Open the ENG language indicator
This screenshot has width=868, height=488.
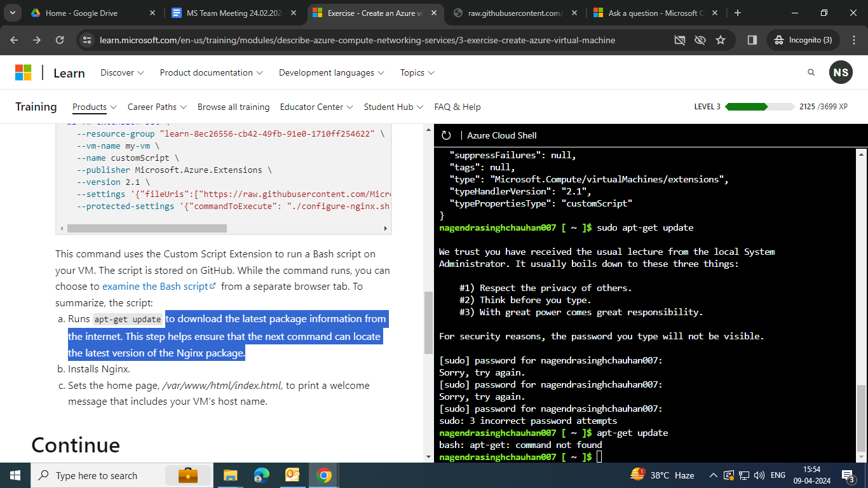pyautogui.click(x=778, y=475)
